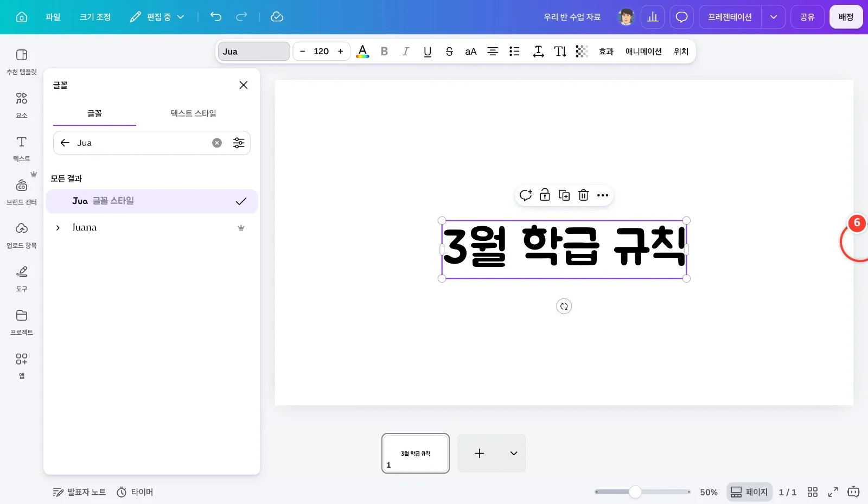868x504 pixels.
Task: Open 업로드 항목 uploads sidebar
Action: click(22, 235)
